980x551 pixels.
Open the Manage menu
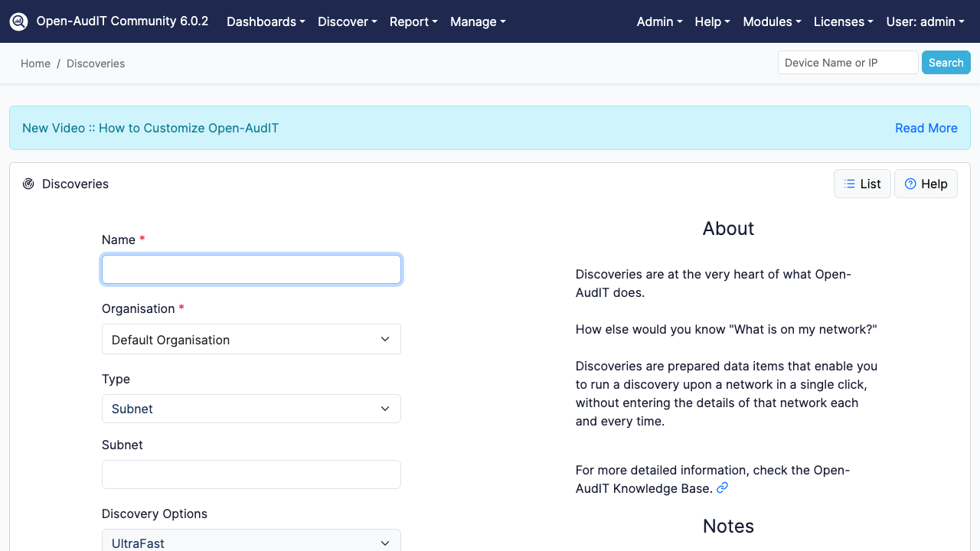pos(478,21)
